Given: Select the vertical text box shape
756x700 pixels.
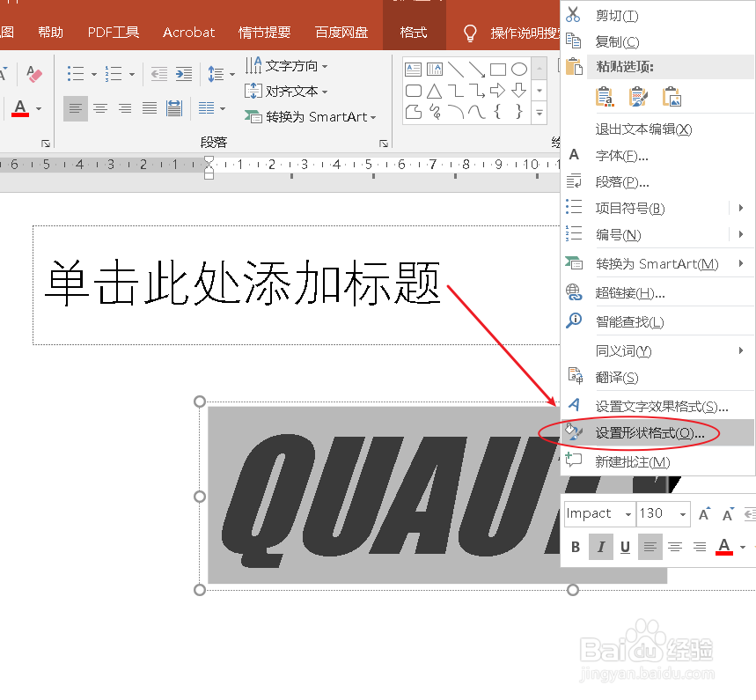Looking at the screenshot, I should [x=435, y=69].
